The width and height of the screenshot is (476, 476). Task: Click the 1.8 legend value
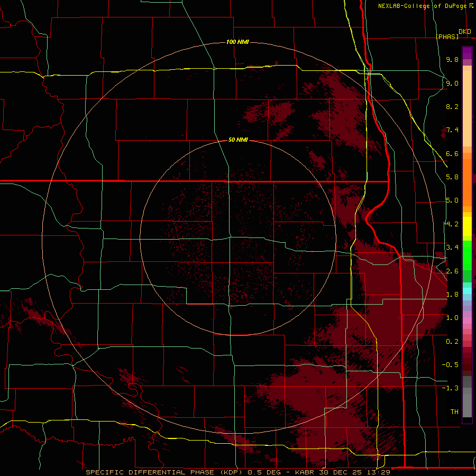[x=452, y=295]
